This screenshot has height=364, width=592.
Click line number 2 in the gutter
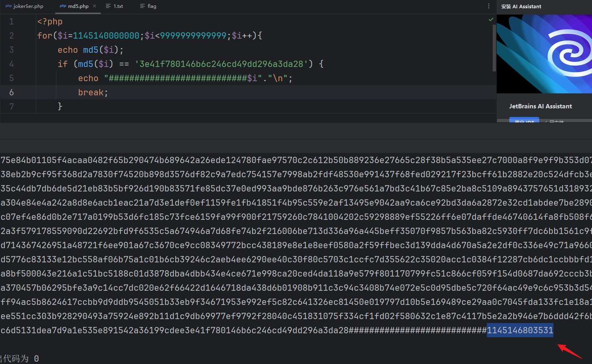pos(11,35)
